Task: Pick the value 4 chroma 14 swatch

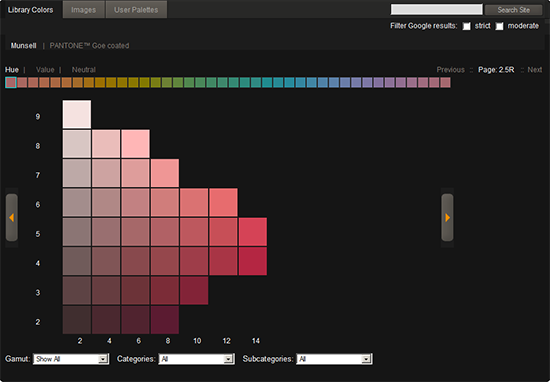Action: 253,261
